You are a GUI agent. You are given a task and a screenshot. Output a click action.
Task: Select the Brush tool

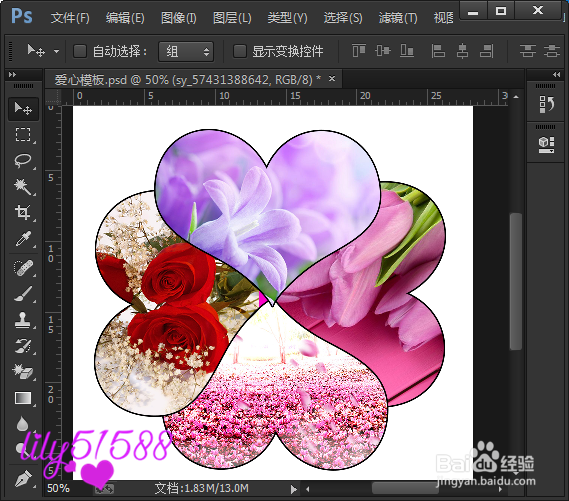[x=23, y=294]
